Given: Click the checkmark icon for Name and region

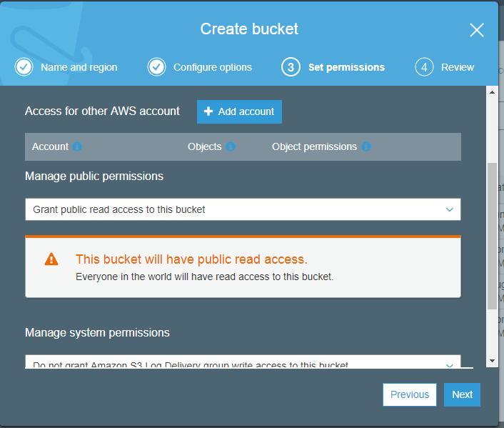Looking at the screenshot, I should click(24, 67).
